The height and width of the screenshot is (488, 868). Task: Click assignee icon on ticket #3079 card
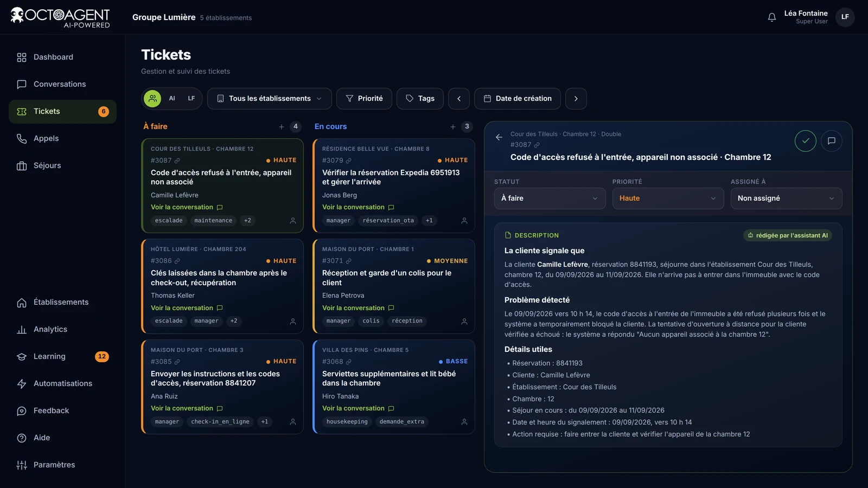(464, 221)
